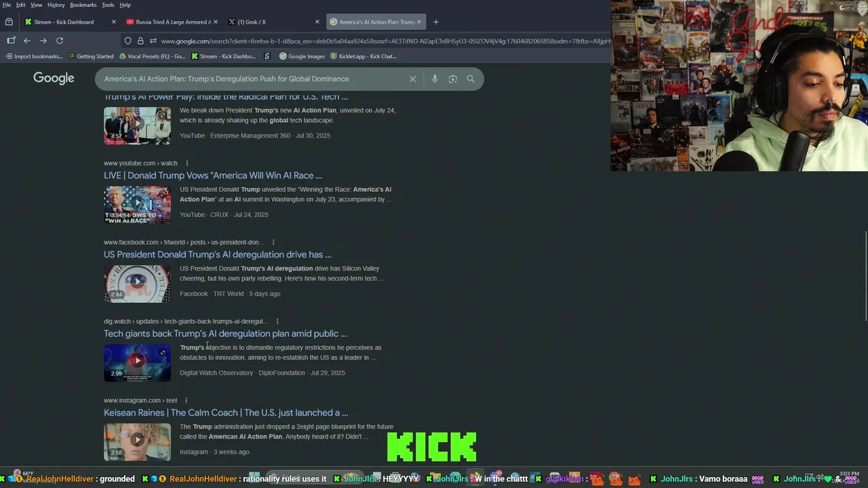
Task: Click the magnifier search button
Action: tap(471, 79)
